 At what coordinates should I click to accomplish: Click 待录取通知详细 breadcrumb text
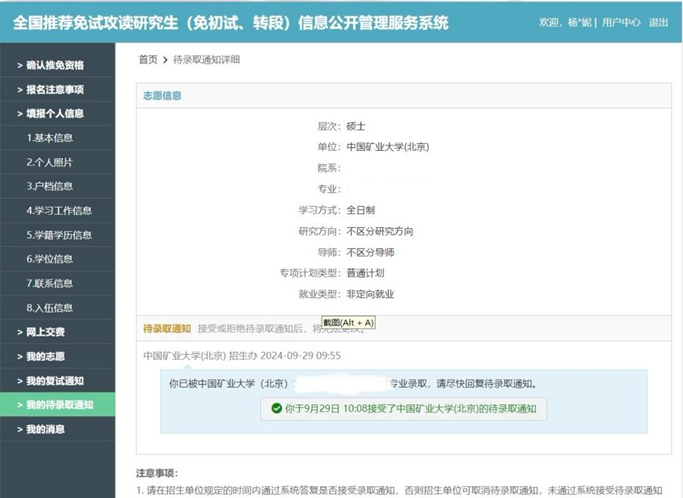click(206, 59)
